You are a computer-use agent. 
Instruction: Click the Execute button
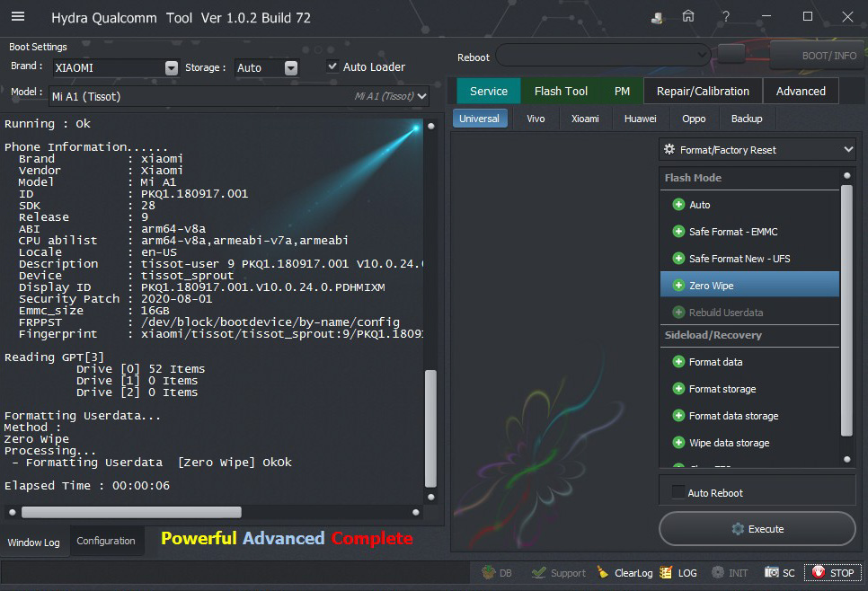pyautogui.click(x=757, y=529)
